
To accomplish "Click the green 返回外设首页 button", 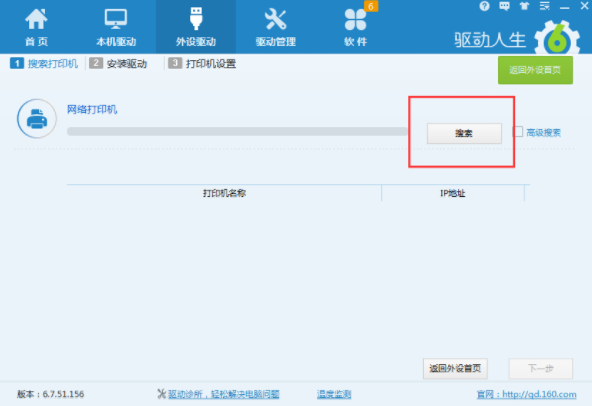I will [x=535, y=70].
